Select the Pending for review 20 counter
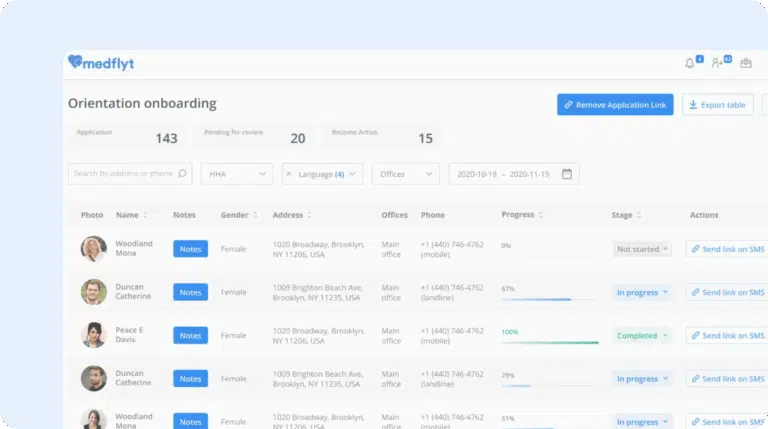 coord(255,136)
